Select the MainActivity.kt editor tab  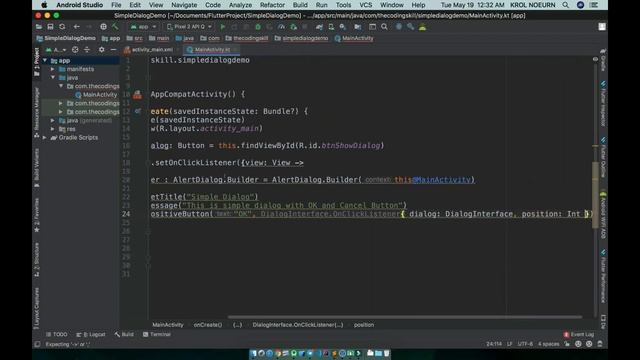(x=212, y=50)
